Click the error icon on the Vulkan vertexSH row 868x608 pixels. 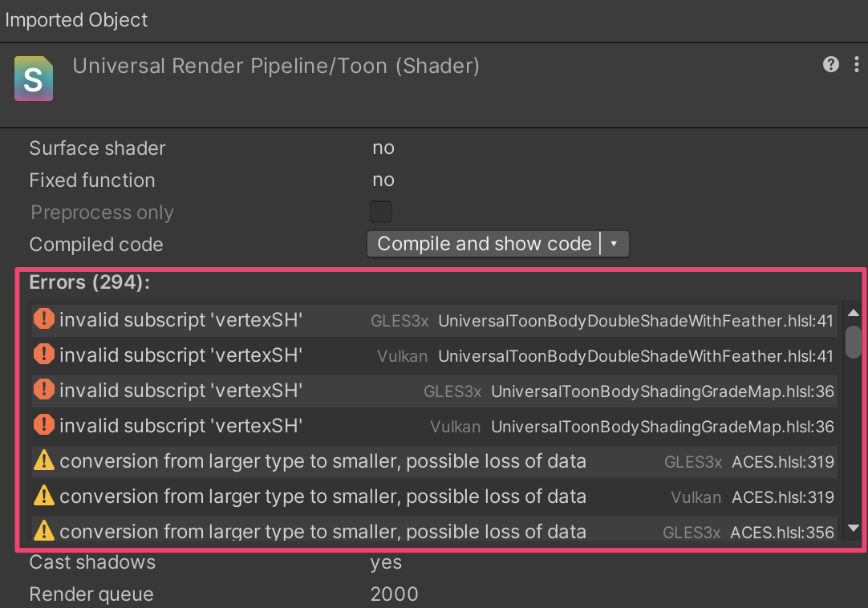pyautogui.click(x=44, y=355)
